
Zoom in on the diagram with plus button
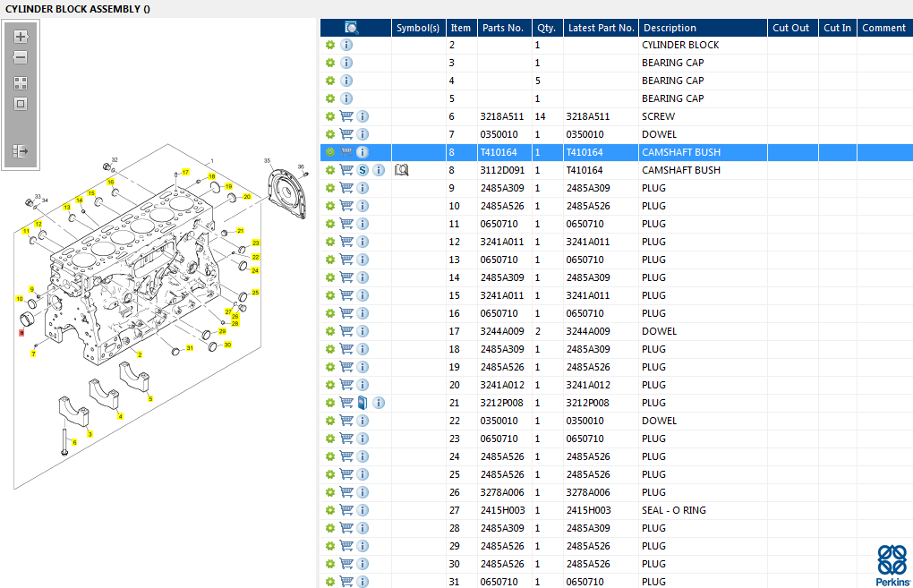(x=21, y=38)
